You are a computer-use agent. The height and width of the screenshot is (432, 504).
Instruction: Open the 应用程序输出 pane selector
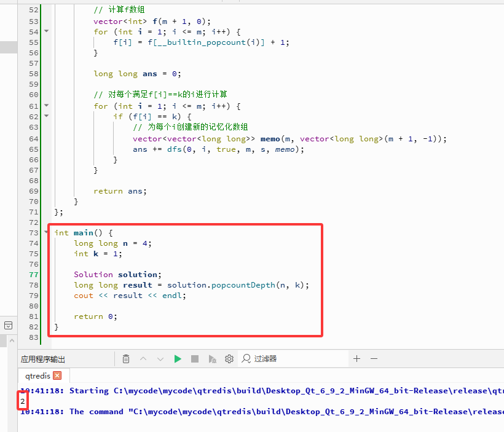(43, 359)
